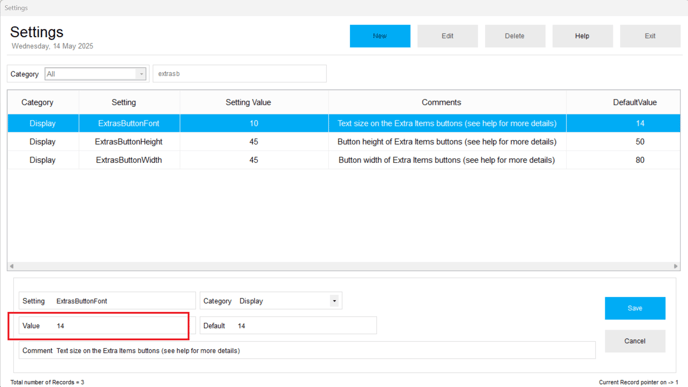This screenshot has width=688, height=387.
Task: Click the Edit button
Action: coord(448,36)
